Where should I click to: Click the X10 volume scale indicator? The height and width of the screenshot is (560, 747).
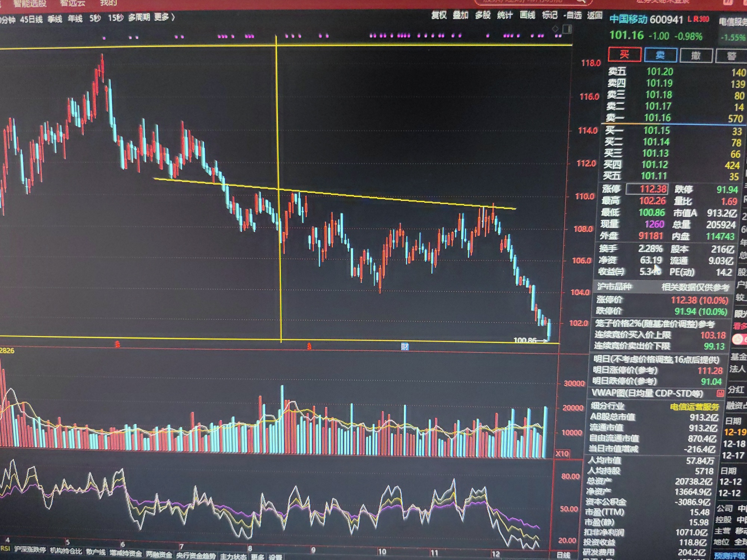coord(562,454)
